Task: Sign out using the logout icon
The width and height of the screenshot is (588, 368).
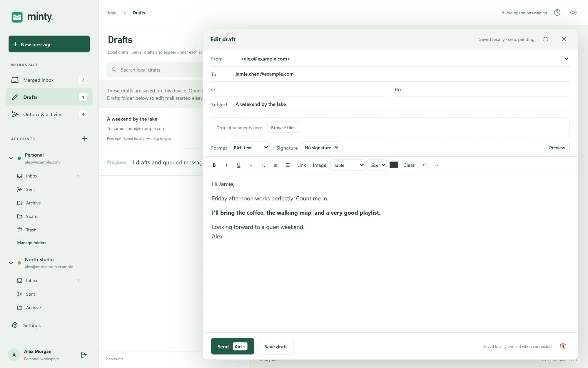Action: coord(83,355)
